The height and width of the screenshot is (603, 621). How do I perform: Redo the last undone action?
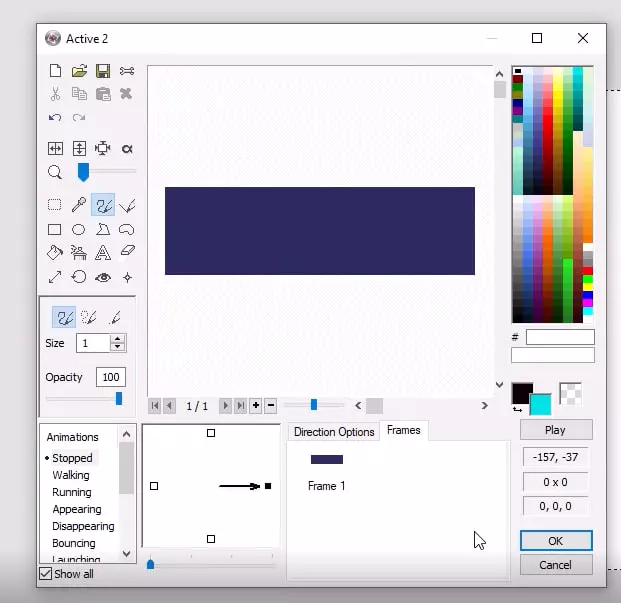79,118
